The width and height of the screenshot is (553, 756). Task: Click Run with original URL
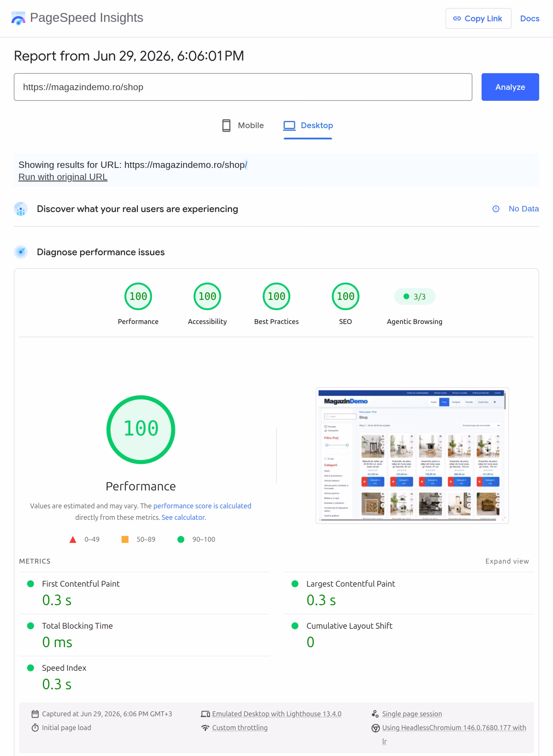pos(63,177)
